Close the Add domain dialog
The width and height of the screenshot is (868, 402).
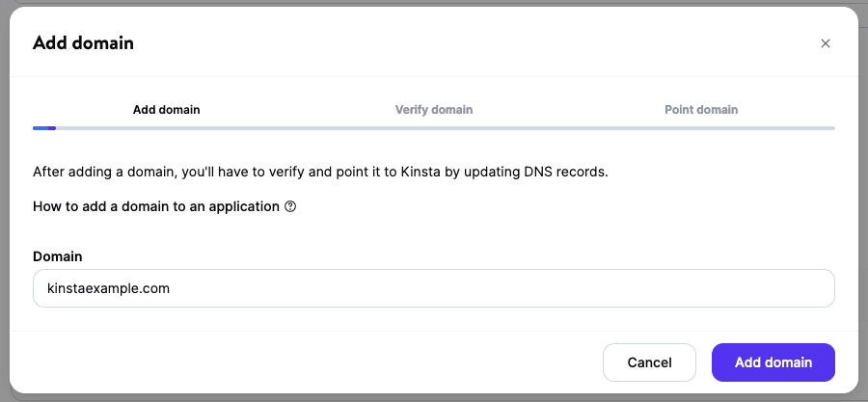point(825,43)
